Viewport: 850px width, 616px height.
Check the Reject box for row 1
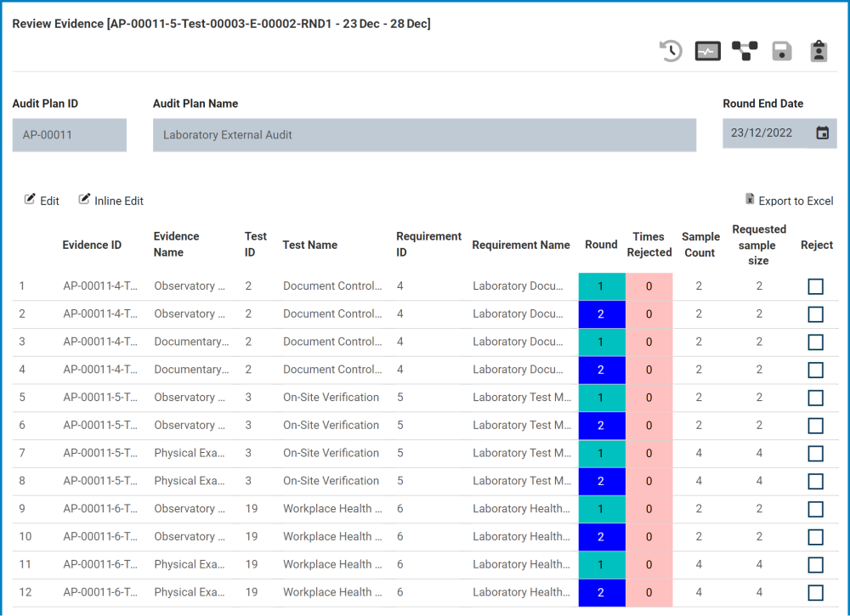click(815, 286)
